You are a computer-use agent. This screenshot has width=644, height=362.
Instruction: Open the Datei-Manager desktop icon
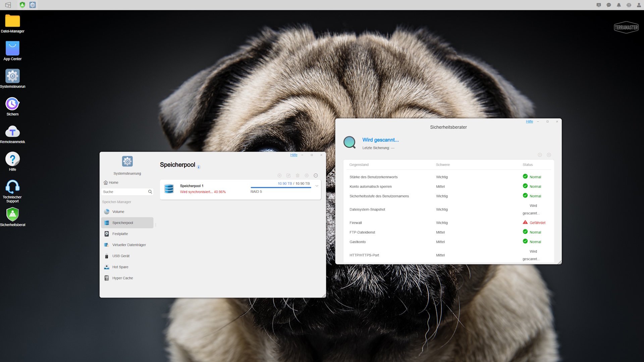(12, 21)
